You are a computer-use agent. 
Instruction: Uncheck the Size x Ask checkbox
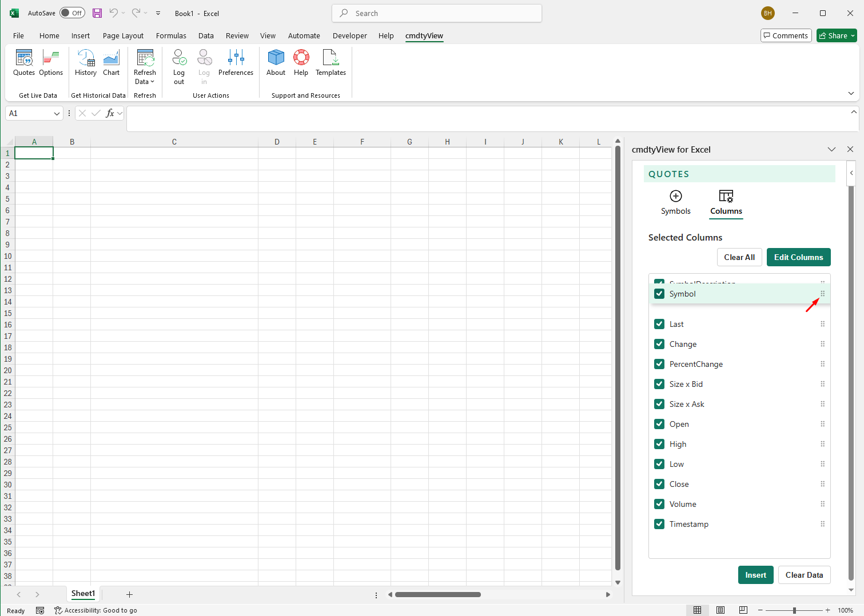pos(659,403)
